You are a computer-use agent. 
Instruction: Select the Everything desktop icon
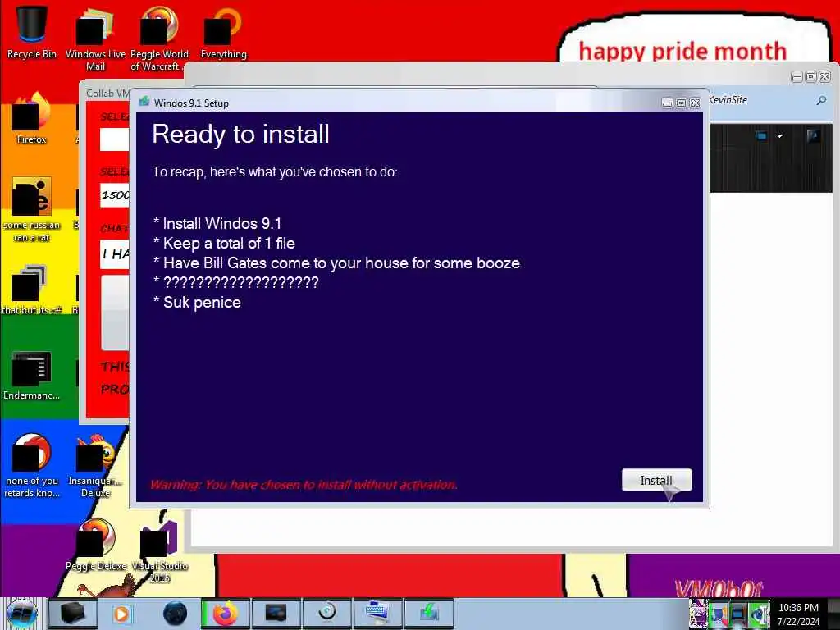point(223,32)
